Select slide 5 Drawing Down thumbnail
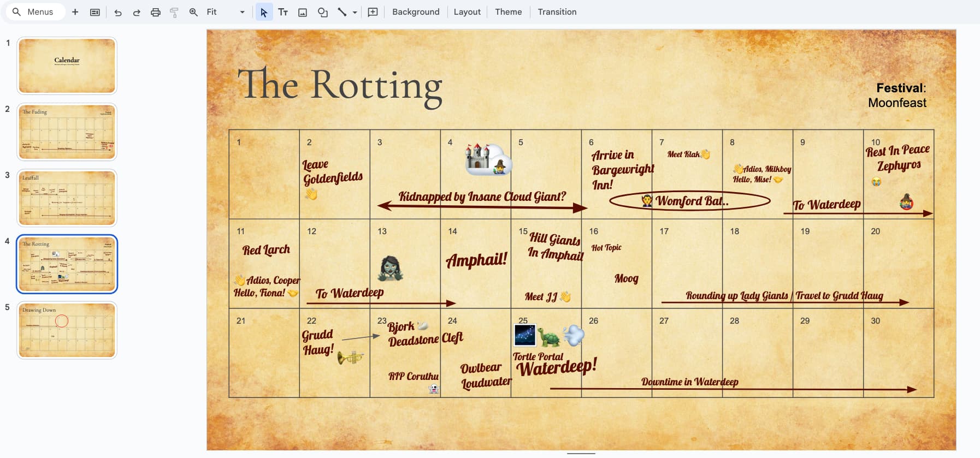This screenshot has height=458, width=980. click(67, 330)
